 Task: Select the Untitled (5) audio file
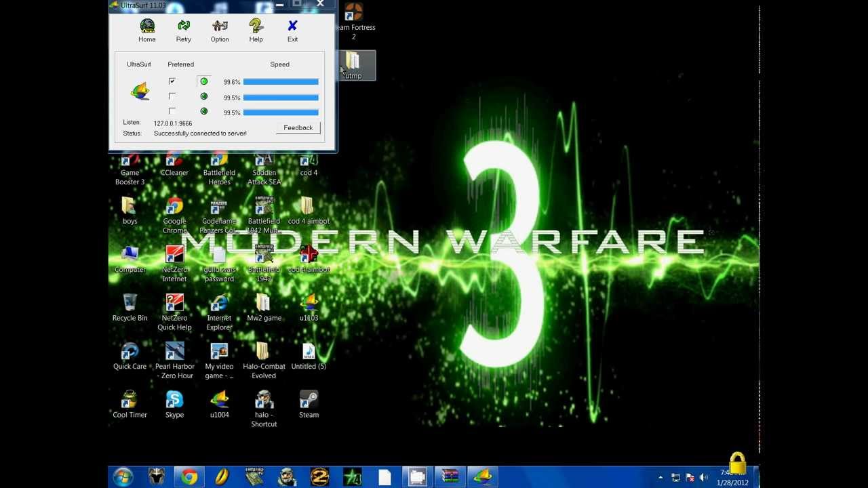309,357
